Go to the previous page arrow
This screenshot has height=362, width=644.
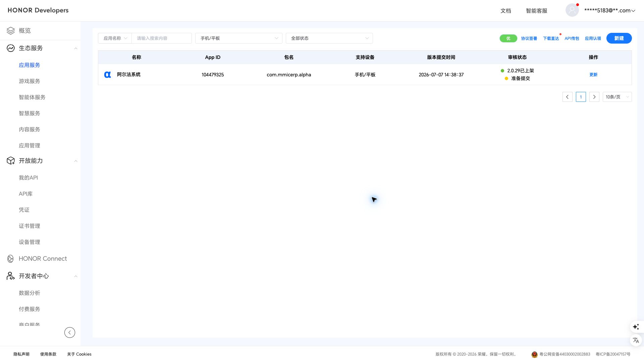[568, 97]
